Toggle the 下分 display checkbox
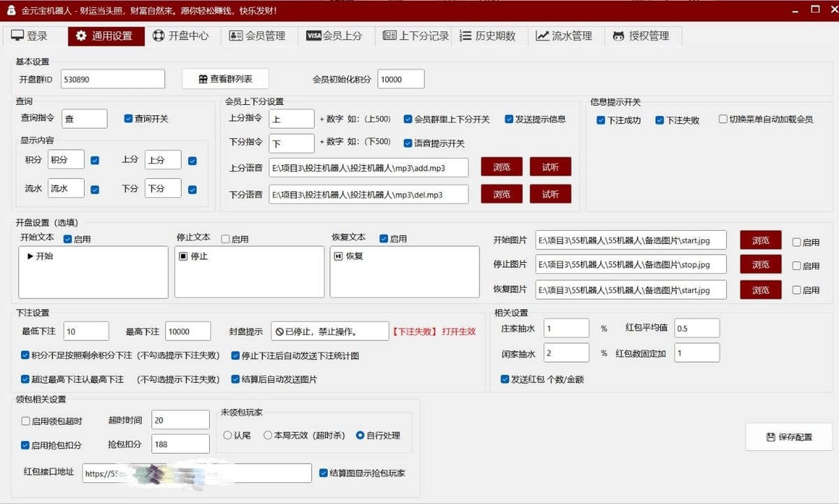Viewport: 839px width, 504px height. coord(192,189)
